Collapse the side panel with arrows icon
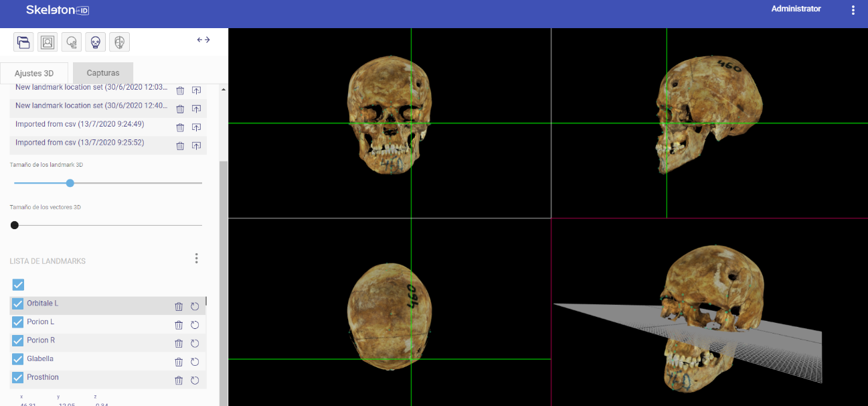868x406 pixels. 203,40
